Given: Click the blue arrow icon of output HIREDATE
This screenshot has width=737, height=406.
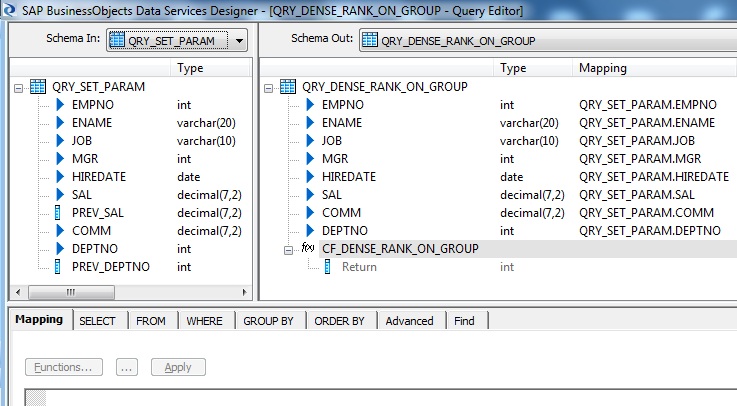Looking at the screenshot, I should (x=310, y=177).
